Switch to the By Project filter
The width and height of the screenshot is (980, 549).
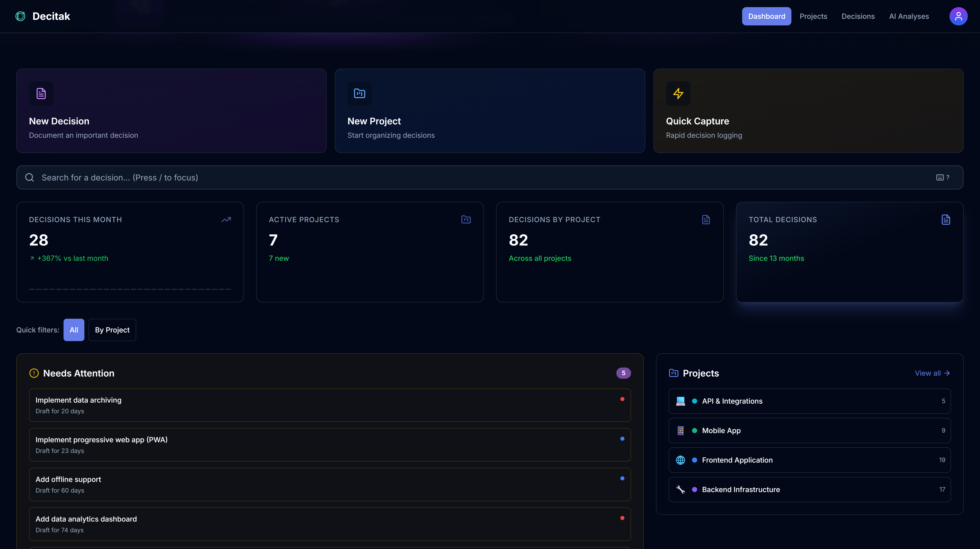tap(112, 330)
